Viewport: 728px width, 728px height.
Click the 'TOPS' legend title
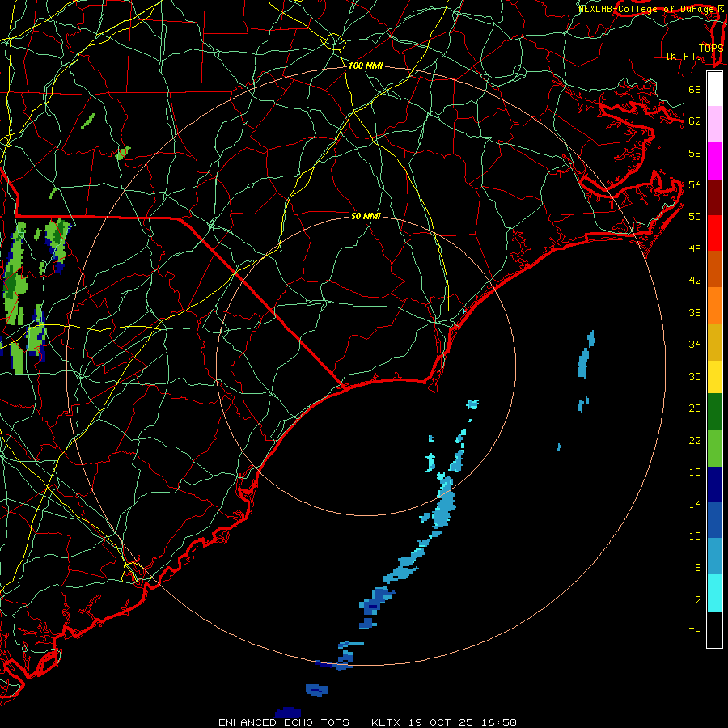[x=711, y=49]
